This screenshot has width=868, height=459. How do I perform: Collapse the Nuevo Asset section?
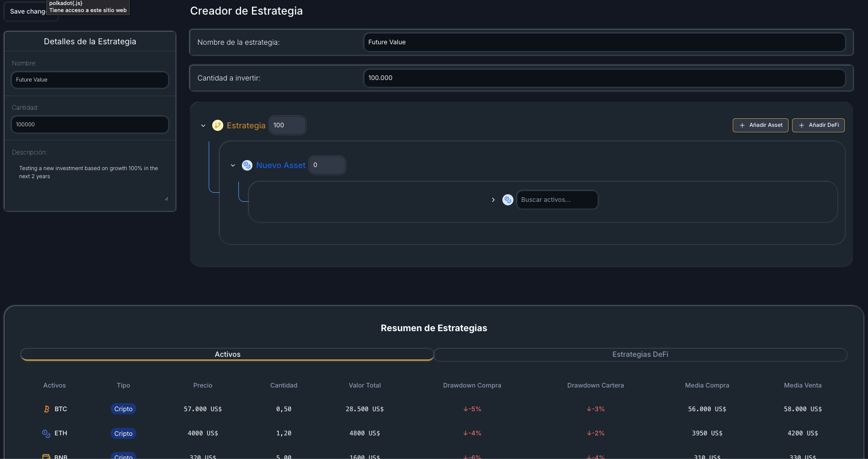click(x=232, y=165)
